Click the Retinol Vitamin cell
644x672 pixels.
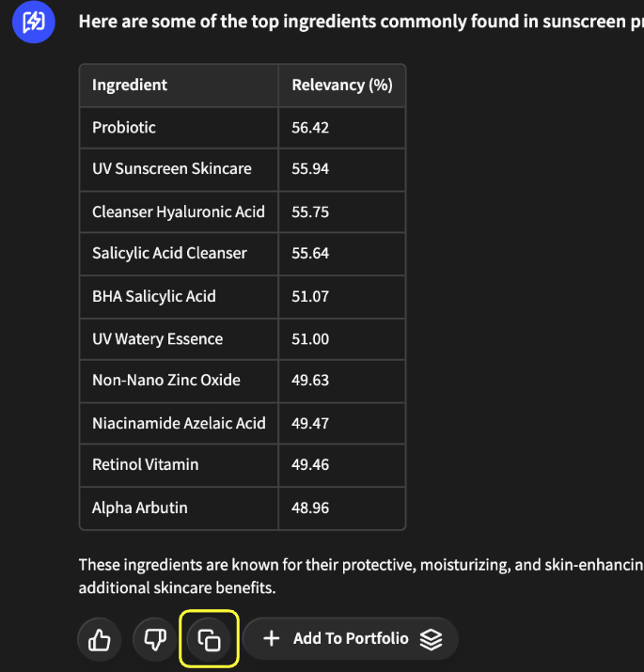click(146, 465)
